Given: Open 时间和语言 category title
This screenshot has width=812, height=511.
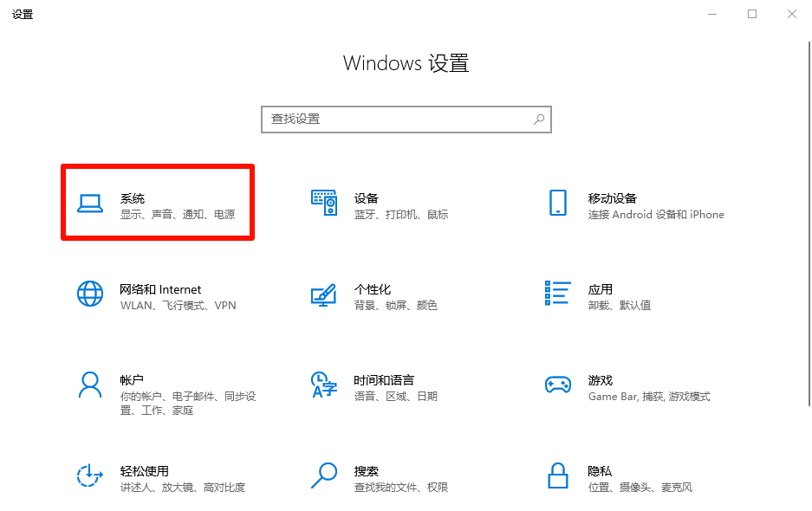Looking at the screenshot, I should click(384, 380).
